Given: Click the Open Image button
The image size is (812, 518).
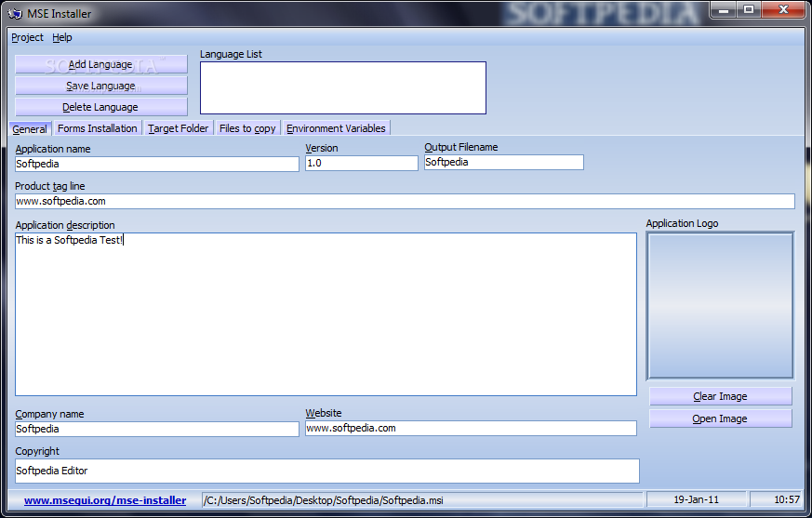Looking at the screenshot, I should [x=720, y=418].
